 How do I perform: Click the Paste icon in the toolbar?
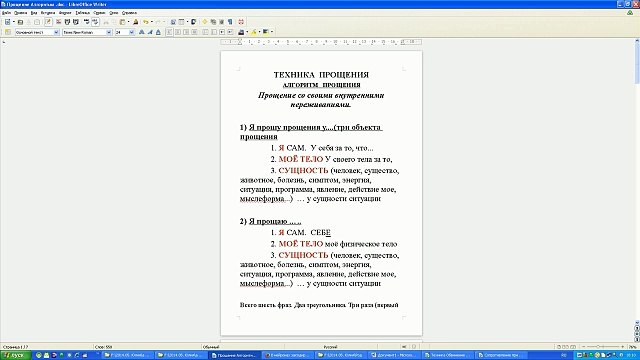[122, 22]
